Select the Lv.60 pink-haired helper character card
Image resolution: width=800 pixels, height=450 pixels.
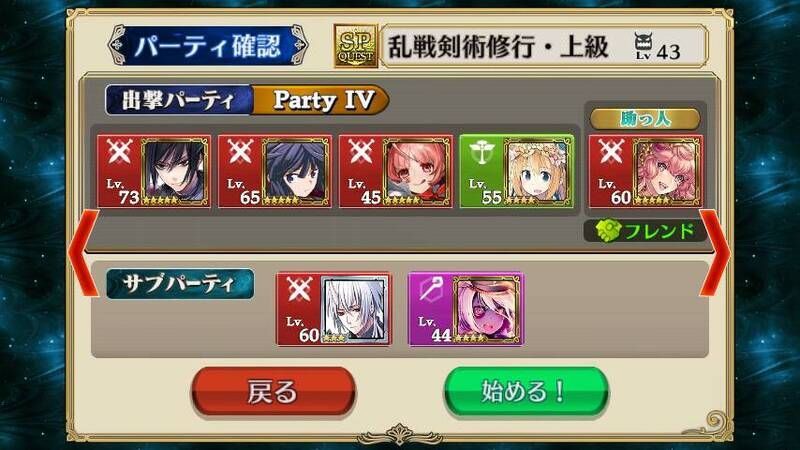[645, 171]
